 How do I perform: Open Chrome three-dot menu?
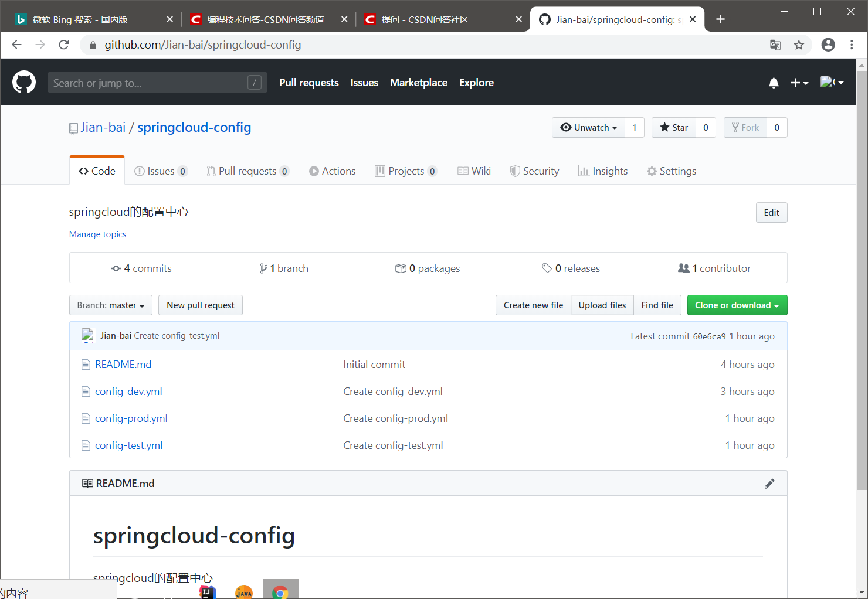coord(852,45)
